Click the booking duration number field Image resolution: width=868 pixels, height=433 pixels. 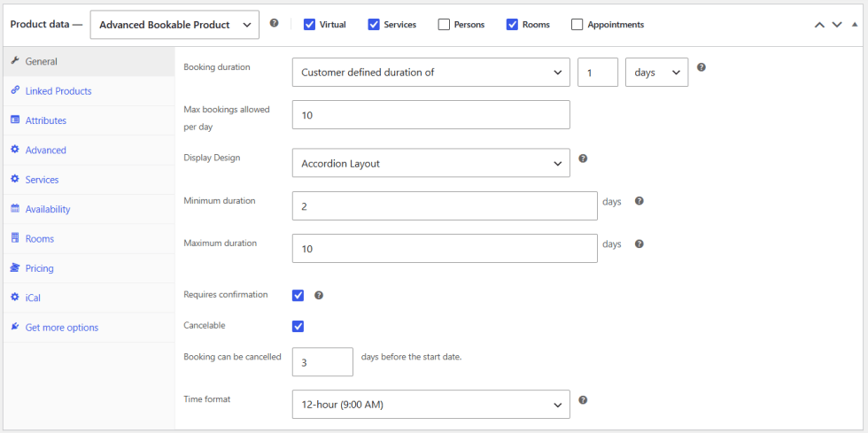[x=598, y=72]
